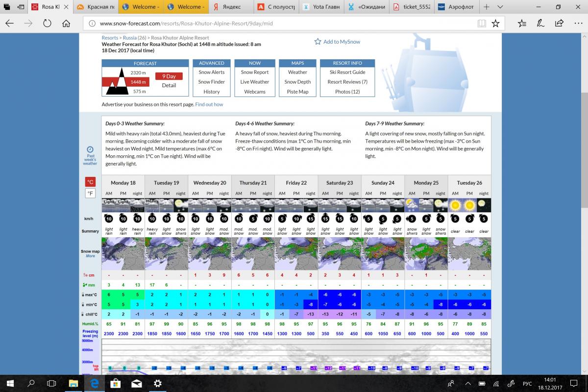Open the Piste Map link
The image size is (588, 392).
pos(297,92)
